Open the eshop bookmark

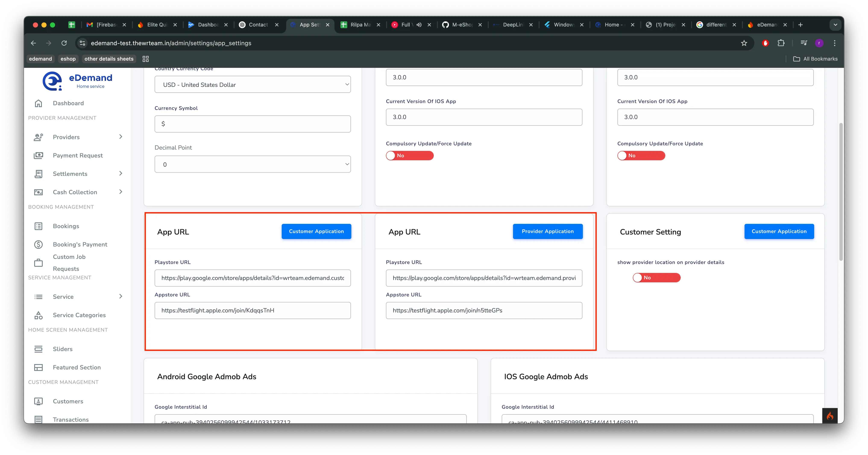click(x=68, y=59)
